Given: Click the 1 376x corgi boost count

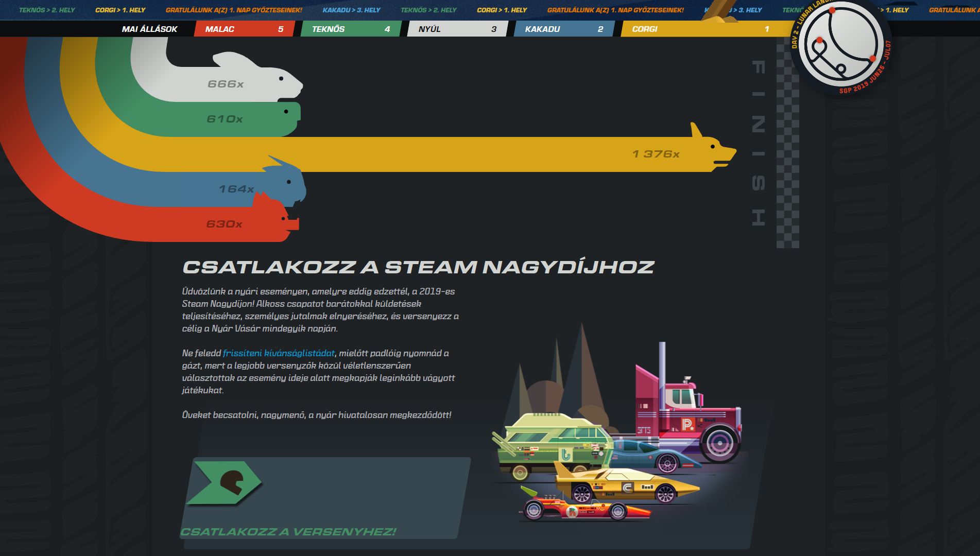Looking at the screenshot, I should 656,154.
